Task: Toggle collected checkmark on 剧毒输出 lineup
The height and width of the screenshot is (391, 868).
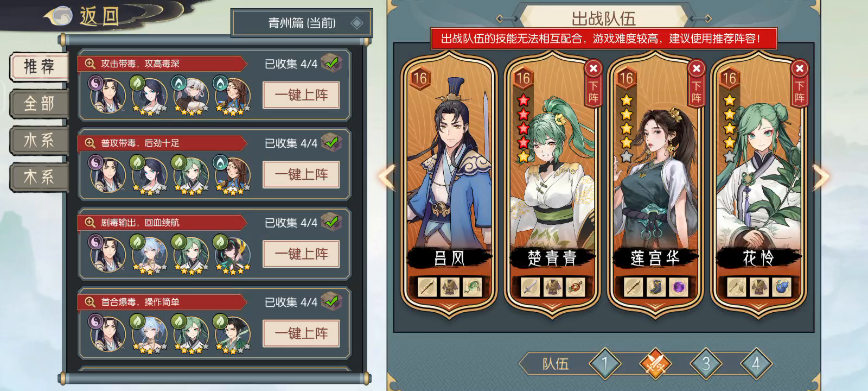Action: 331,222
